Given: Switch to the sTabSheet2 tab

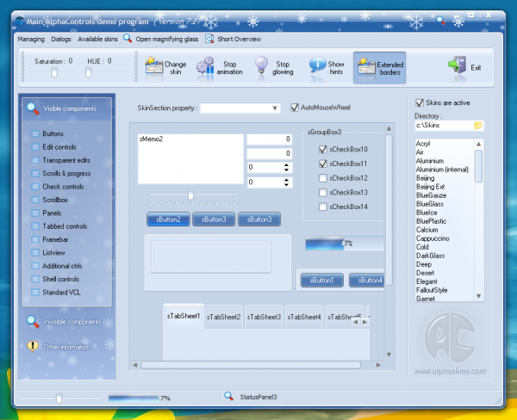Looking at the screenshot, I should pyautogui.click(x=223, y=317).
